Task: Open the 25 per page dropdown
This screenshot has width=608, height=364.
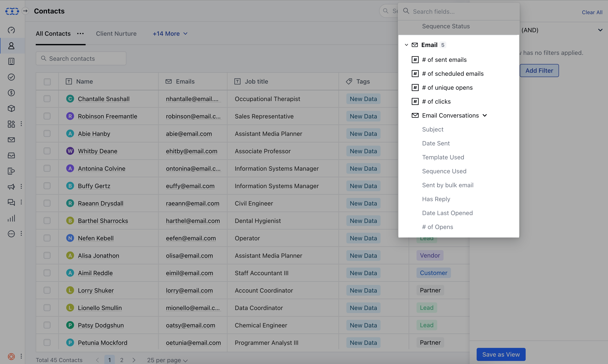Action: (x=167, y=360)
